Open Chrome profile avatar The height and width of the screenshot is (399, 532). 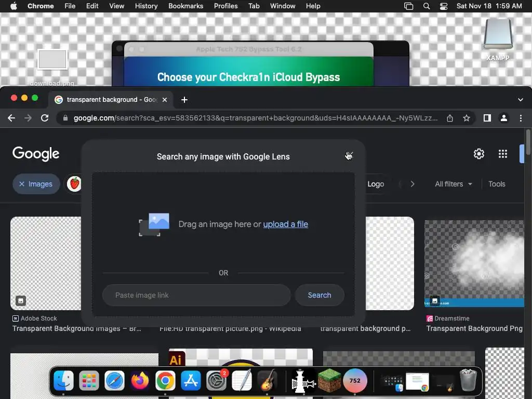coord(504,118)
